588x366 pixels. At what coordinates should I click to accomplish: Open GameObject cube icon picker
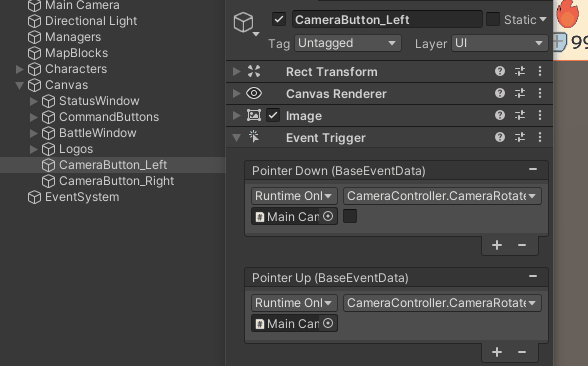[246, 24]
